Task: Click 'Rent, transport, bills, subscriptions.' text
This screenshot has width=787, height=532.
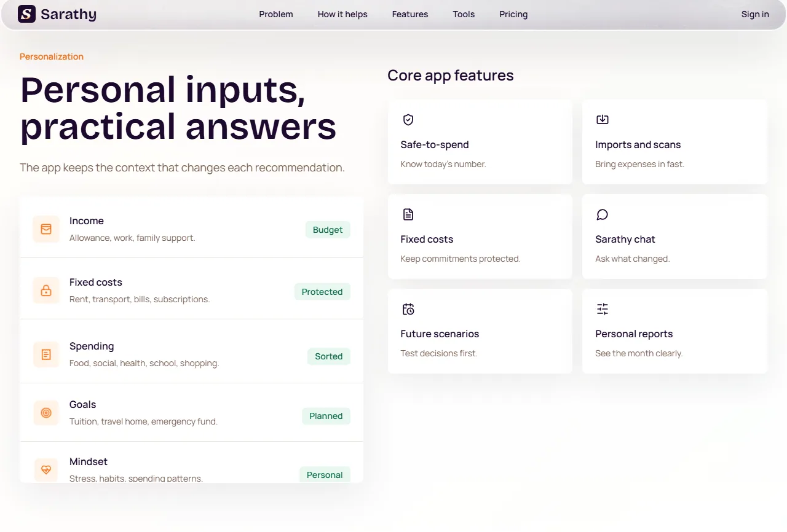Action: [140, 299]
